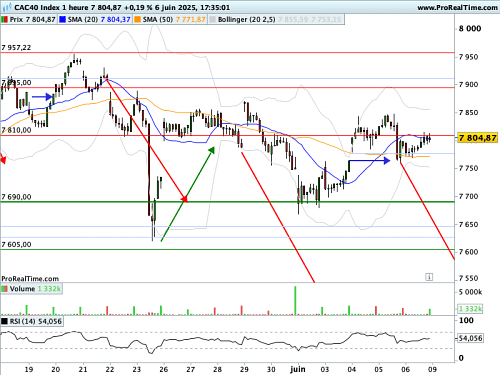This screenshot has width=500, height=375.
Task: Click the date 30 on the time axis
Action: [x=271, y=369]
